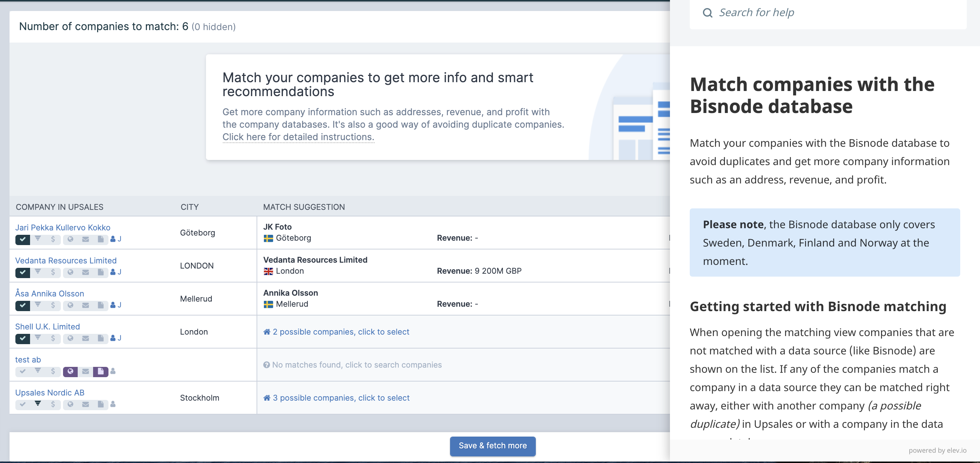Image resolution: width=980 pixels, height=463 pixels.
Task: Click the Stockholm city cell
Action: (x=199, y=398)
